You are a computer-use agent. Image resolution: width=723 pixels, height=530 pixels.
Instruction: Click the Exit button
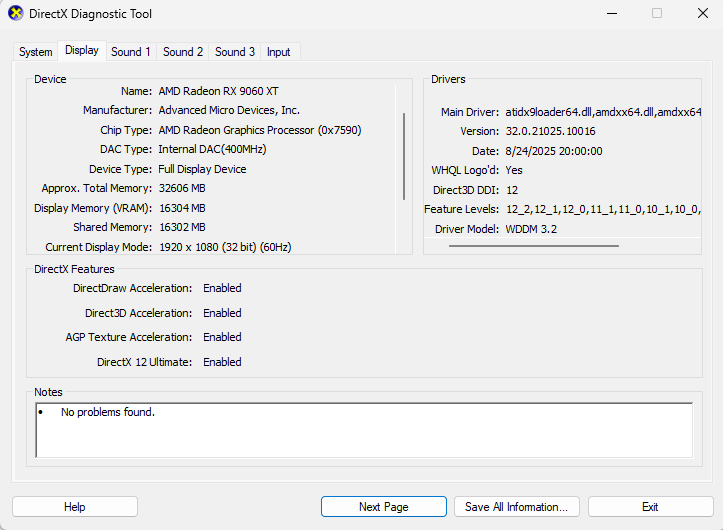click(650, 507)
